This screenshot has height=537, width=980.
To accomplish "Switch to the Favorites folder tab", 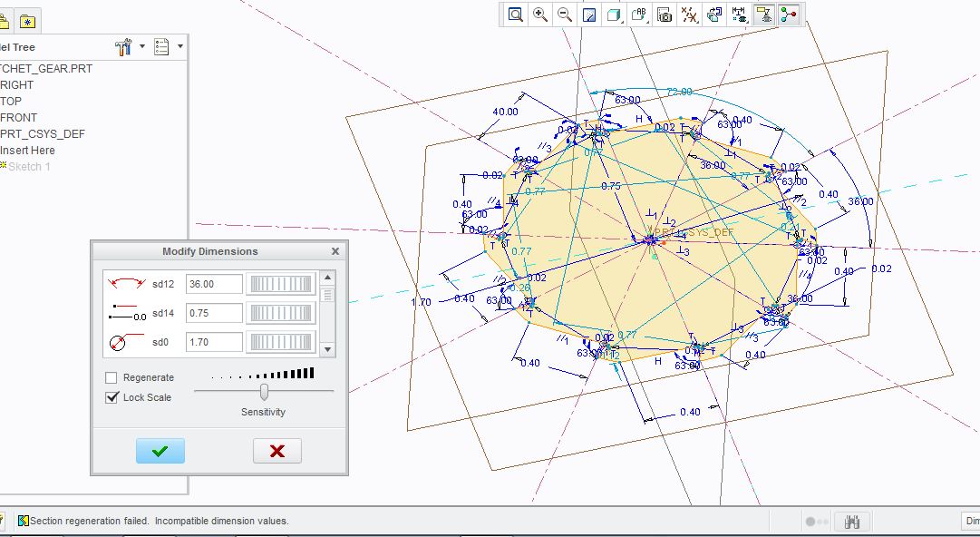I will click(27, 22).
